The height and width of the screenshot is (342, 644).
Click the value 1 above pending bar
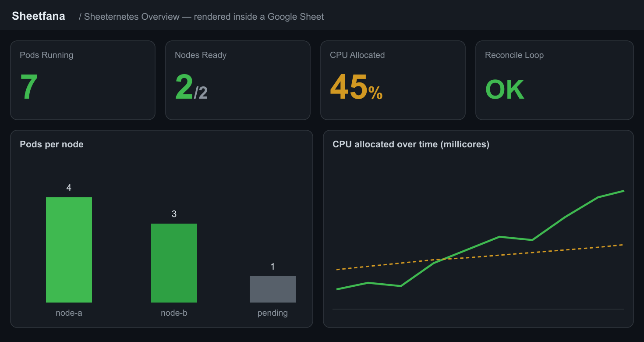pyautogui.click(x=272, y=267)
